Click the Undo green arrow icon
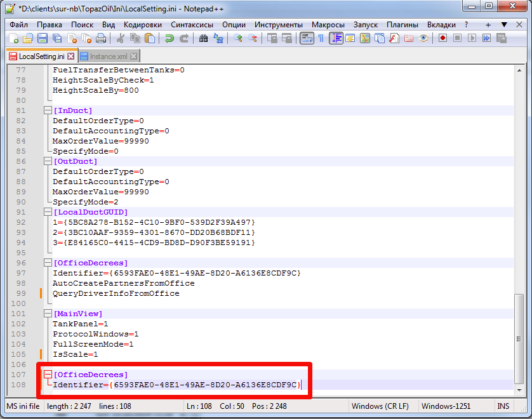The height and width of the screenshot is (419, 532). (169, 38)
